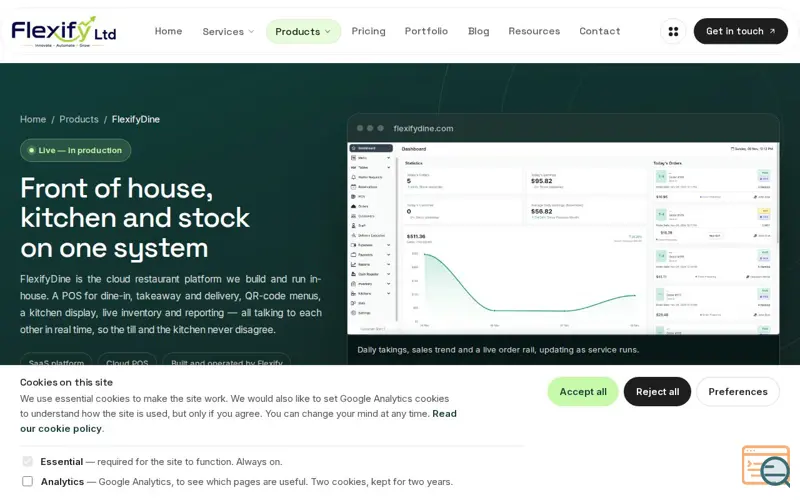
Task: Click the Products breadcrumb link
Action: tap(79, 119)
